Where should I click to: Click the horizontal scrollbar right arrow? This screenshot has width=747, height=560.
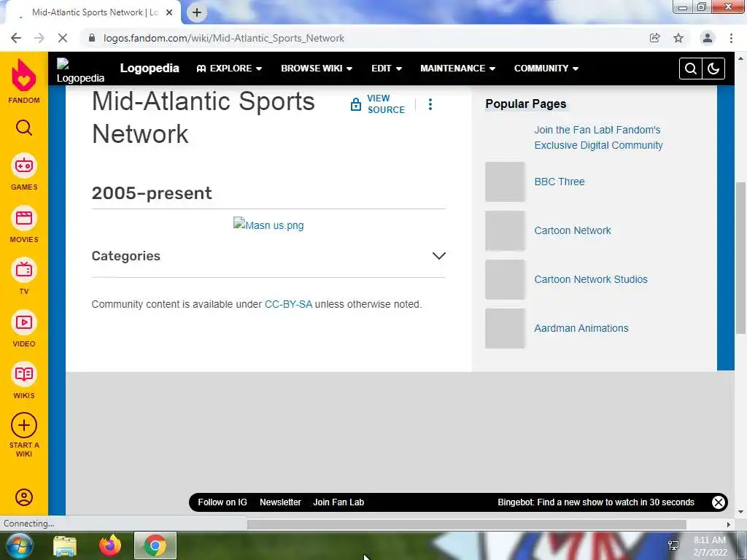point(729,524)
